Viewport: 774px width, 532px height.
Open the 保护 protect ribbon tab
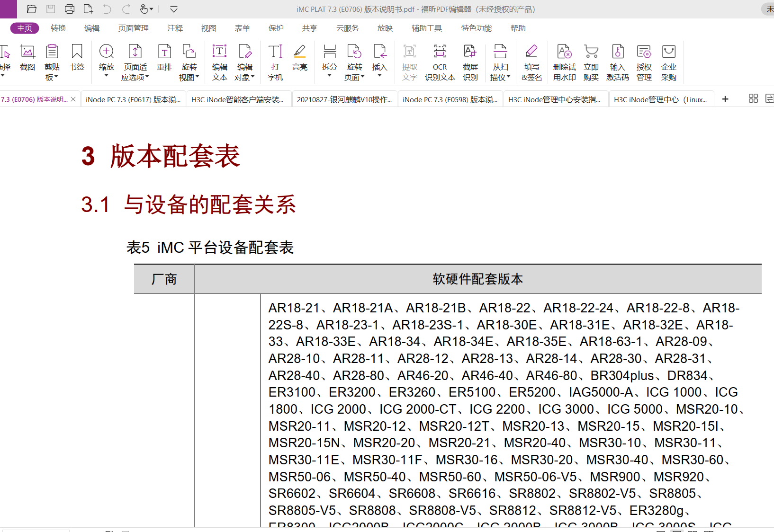tap(276, 28)
